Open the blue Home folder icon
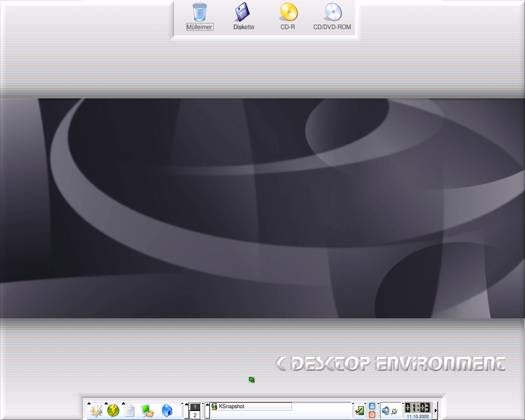525x420 pixels. pyautogui.click(x=167, y=410)
